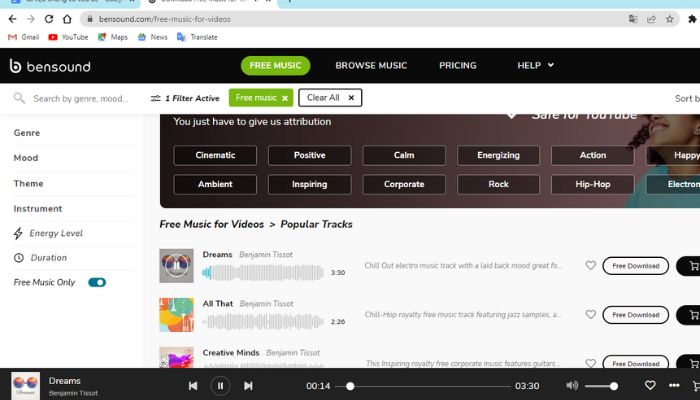Favorite the Dreams track heart icon
Screen dimensions: 700x400
tap(591, 266)
